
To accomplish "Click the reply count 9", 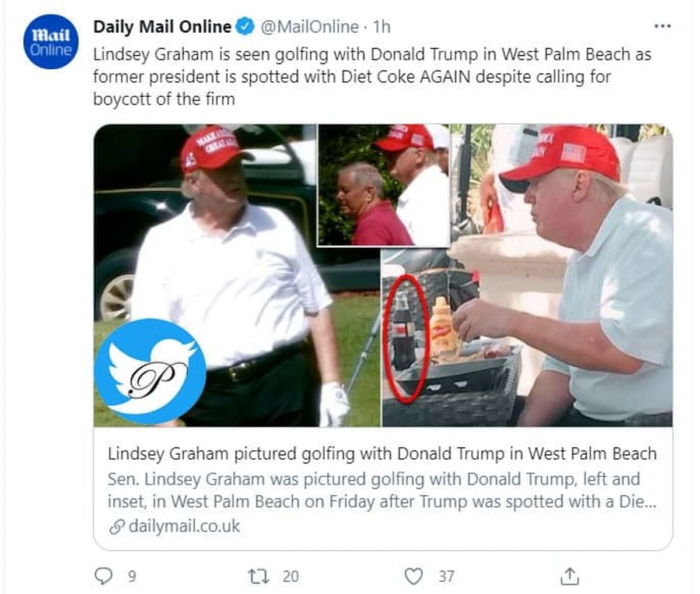I will [x=132, y=576].
